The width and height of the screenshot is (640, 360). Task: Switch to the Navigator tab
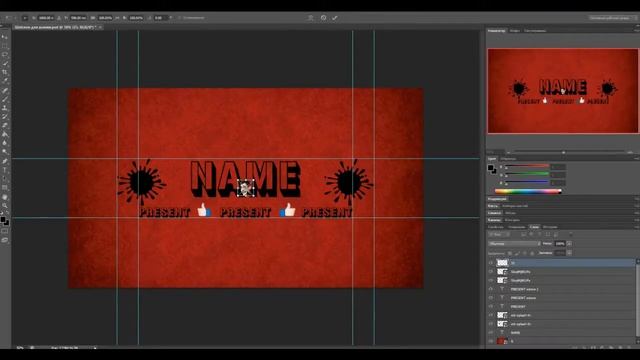tap(496, 31)
